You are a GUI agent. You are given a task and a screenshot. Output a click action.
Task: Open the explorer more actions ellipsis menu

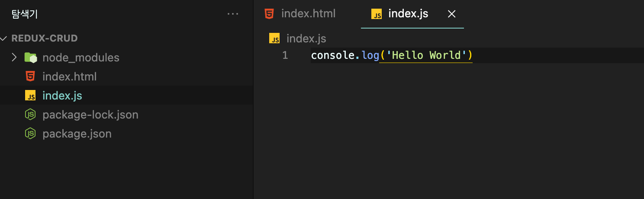[233, 14]
